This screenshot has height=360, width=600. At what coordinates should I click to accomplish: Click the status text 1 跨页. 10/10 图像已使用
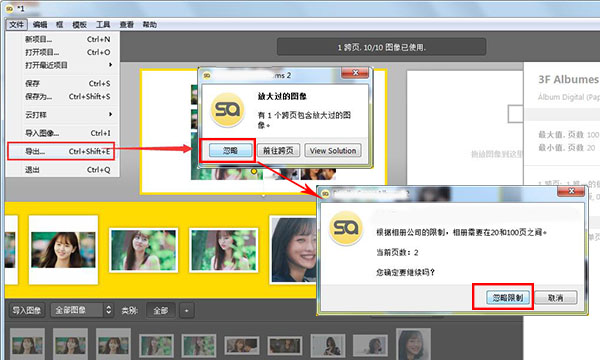[382, 47]
